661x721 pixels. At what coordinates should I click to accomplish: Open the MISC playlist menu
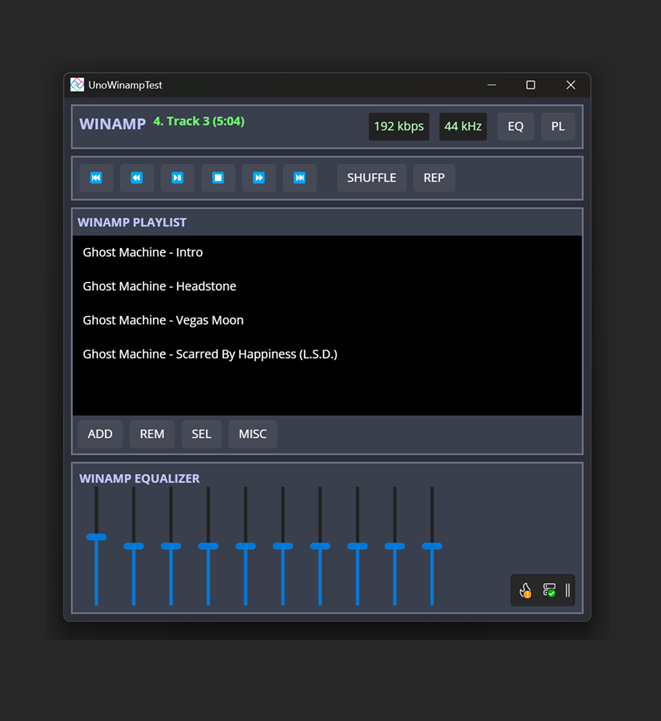pos(253,434)
